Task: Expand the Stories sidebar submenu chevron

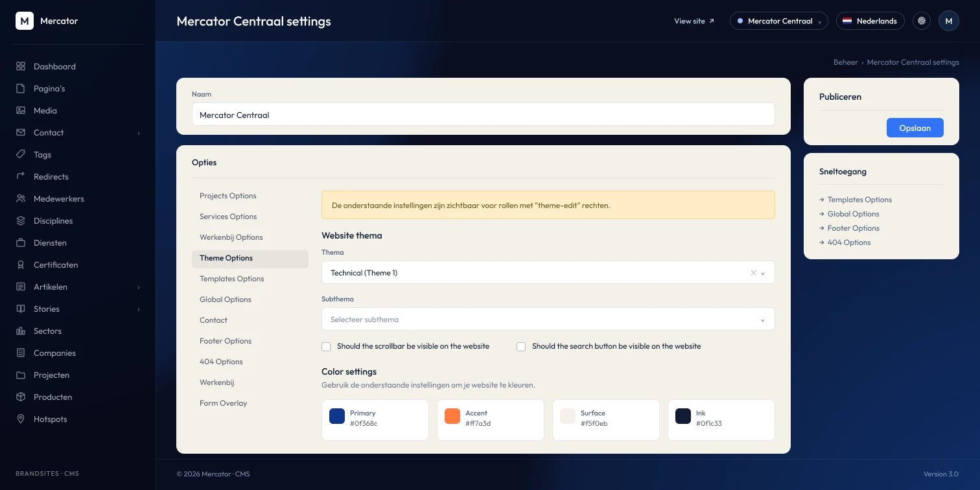Action: click(x=139, y=309)
